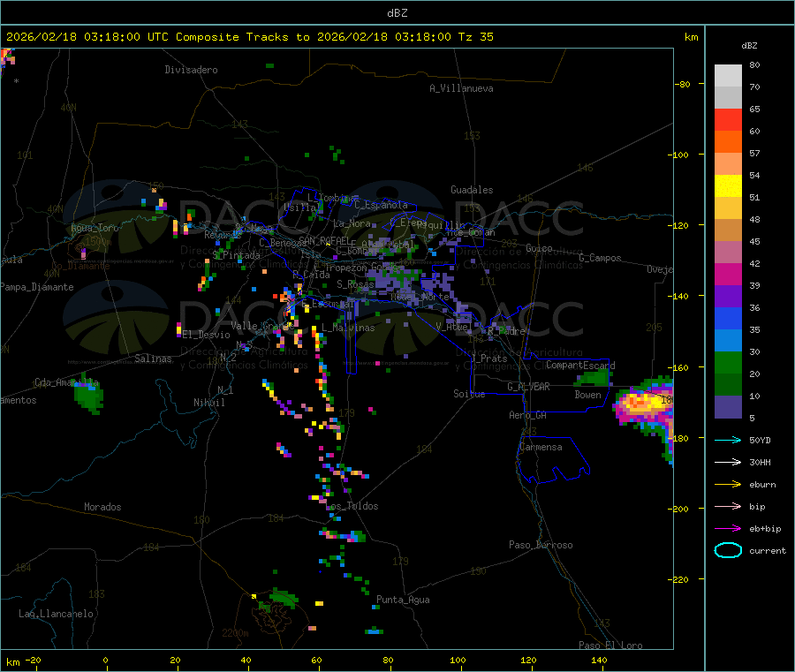Image resolution: width=795 pixels, height=672 pixels.
Task: Click the C_Española map label
Action: pos(381,205)
